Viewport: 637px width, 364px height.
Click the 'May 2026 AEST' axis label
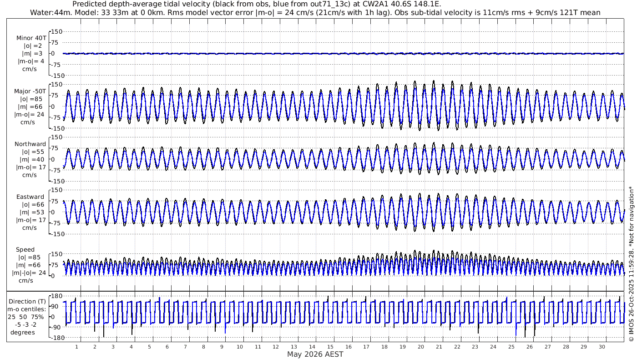coord(315,354)
